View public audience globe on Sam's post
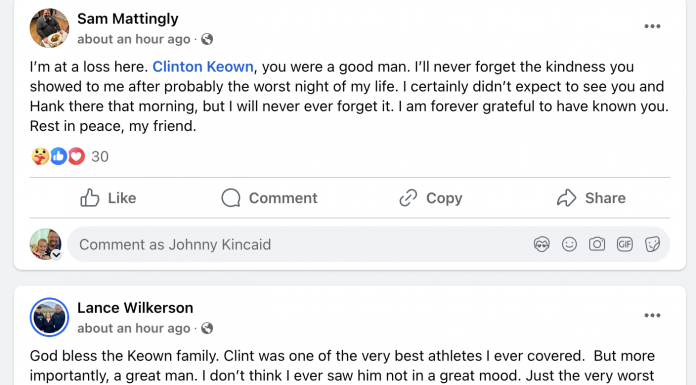Viewport: 696px width, 385px height. tap(207, 39)
